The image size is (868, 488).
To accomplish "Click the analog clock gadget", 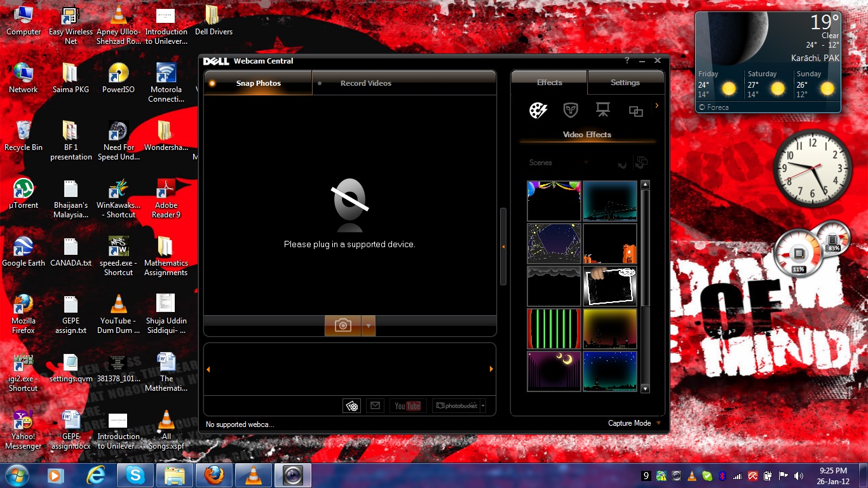I will pyautogui.click(x=813, y=168).
